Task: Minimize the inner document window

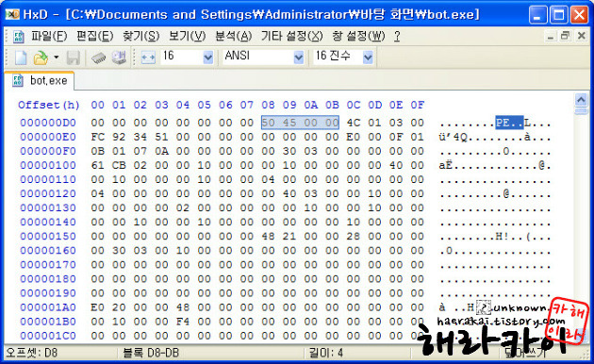Action: (x=551, y=37)
